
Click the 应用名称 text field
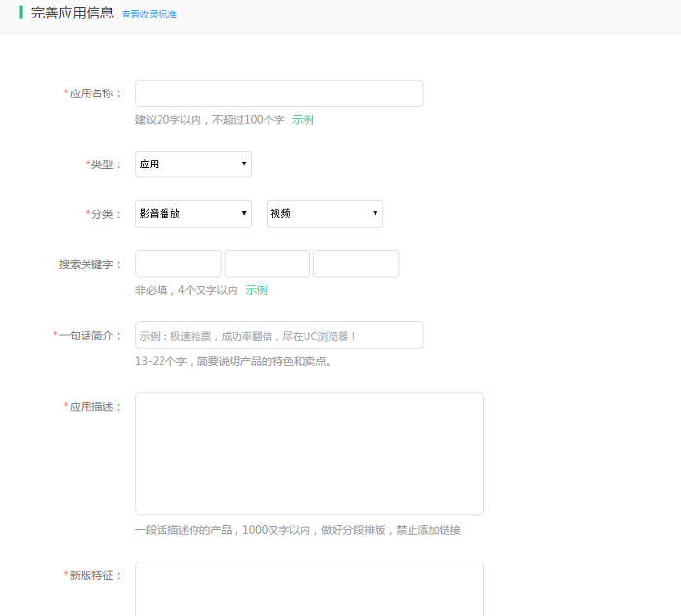click(x=279, y=93)
